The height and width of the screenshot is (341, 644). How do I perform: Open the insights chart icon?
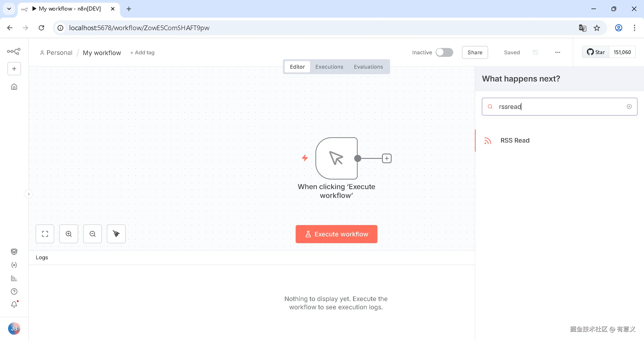click(14, 278)
